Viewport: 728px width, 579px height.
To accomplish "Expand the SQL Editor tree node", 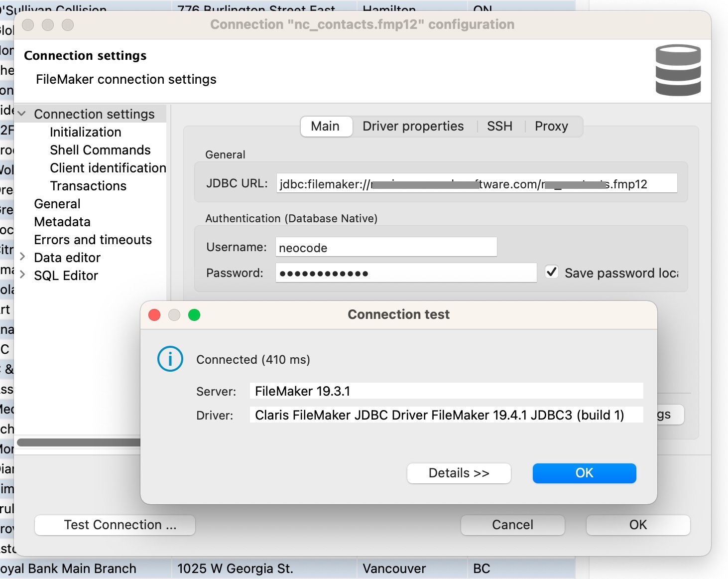I will click(22, 275).
